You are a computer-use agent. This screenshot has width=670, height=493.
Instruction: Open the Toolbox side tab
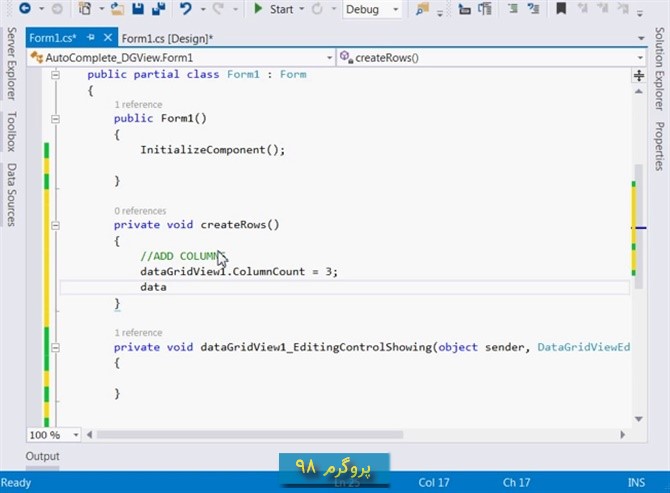[x=12, y=132]
